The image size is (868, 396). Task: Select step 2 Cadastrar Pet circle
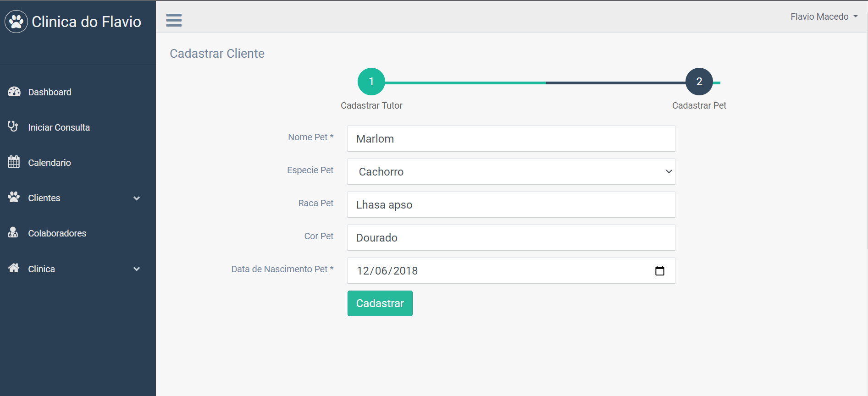click(699, 82)
